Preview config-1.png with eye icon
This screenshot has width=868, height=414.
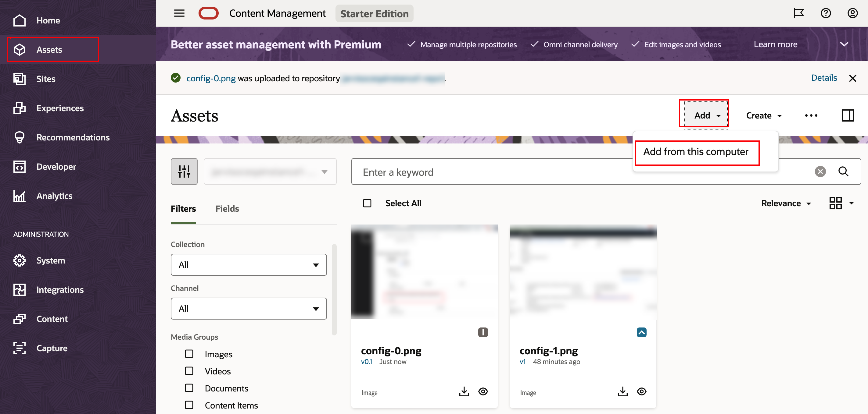(641, 391)
